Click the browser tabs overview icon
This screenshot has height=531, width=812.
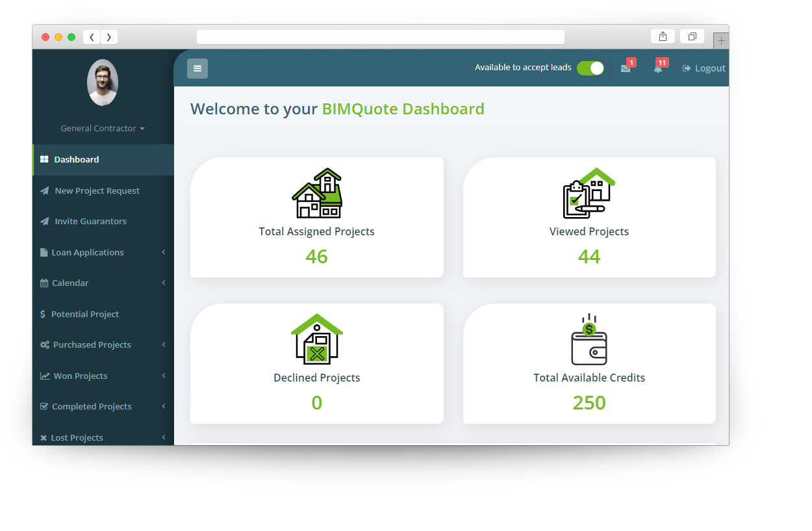(x=692, y=36)
